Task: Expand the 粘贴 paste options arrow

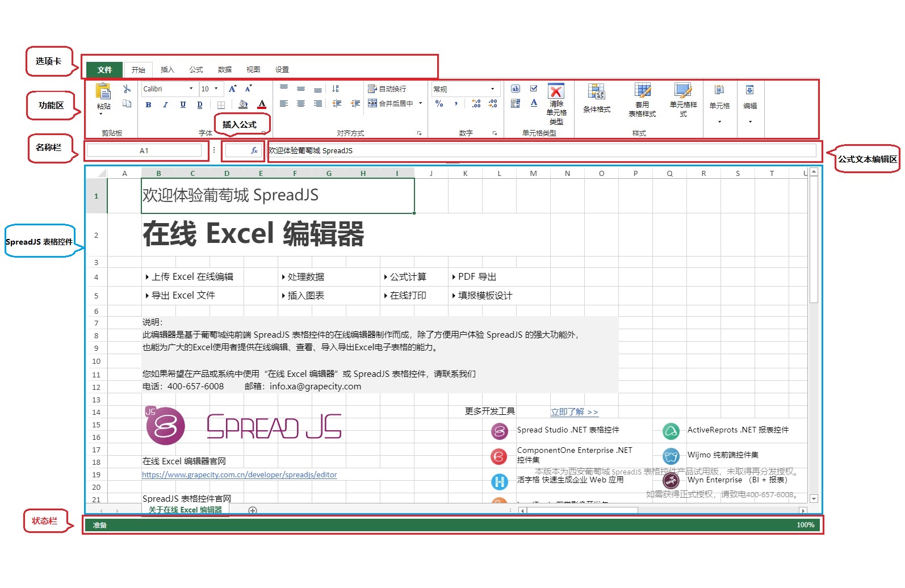Action: (x=101, y=114)
